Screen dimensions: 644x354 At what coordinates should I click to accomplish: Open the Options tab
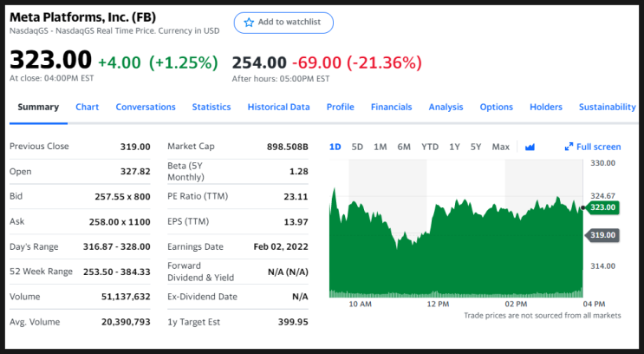pos(496,107)
